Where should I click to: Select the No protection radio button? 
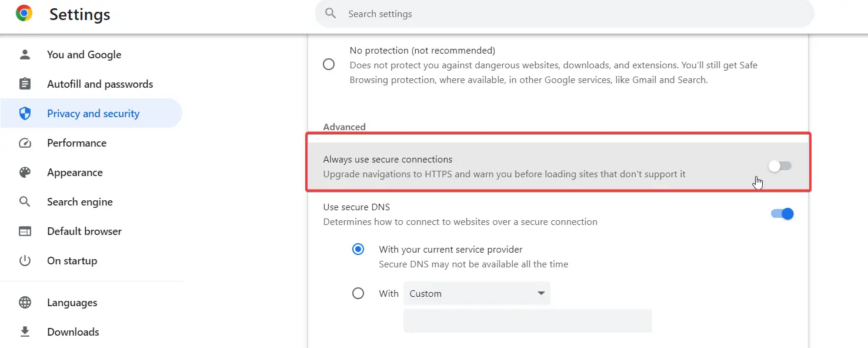329,64
